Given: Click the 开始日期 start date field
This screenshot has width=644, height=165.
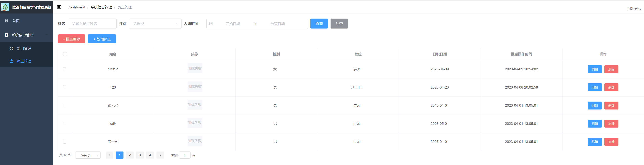Looking at the screenshot, I should click(233, 24).
